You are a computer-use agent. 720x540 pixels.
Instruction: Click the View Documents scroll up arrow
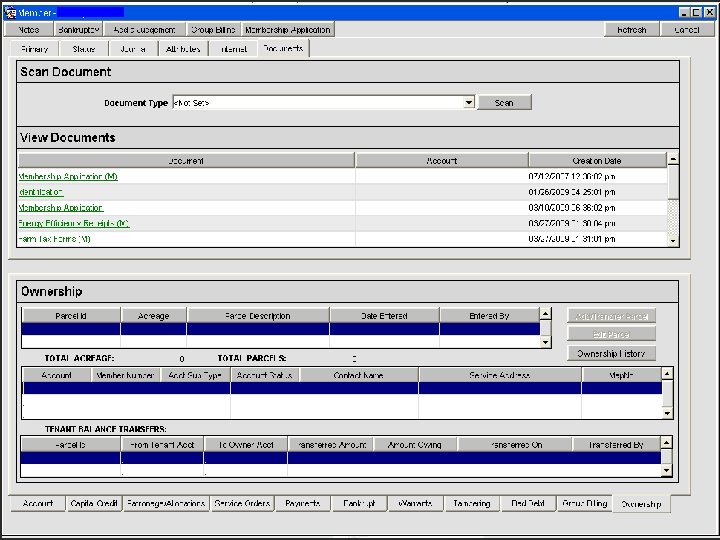click(673, 159)
